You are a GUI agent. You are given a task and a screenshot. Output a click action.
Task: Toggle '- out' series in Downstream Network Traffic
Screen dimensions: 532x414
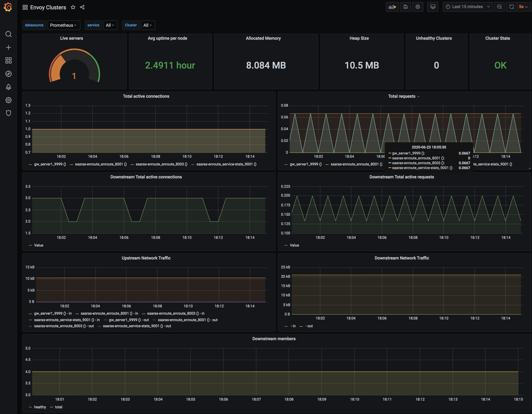coord(310,326)
